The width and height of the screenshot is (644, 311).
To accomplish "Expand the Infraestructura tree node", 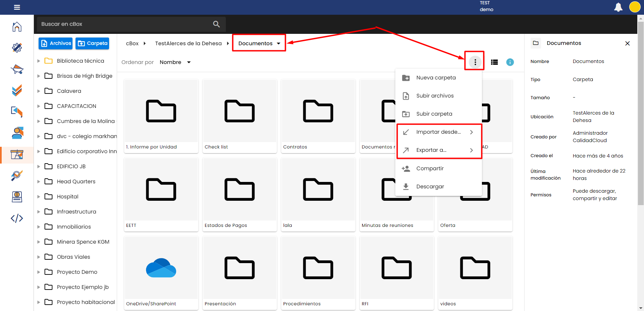I will tap(39, 212).
